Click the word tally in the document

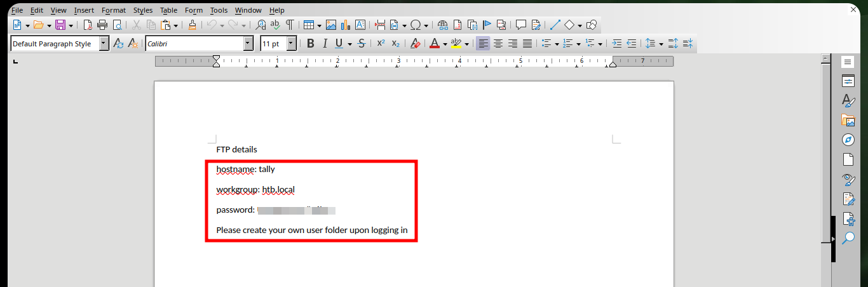point(267,170)
